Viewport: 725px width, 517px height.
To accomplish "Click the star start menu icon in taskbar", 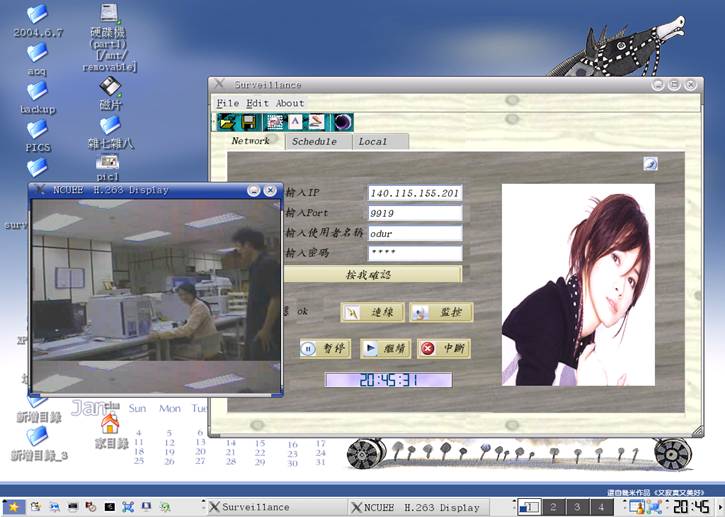I will point(13,507).
